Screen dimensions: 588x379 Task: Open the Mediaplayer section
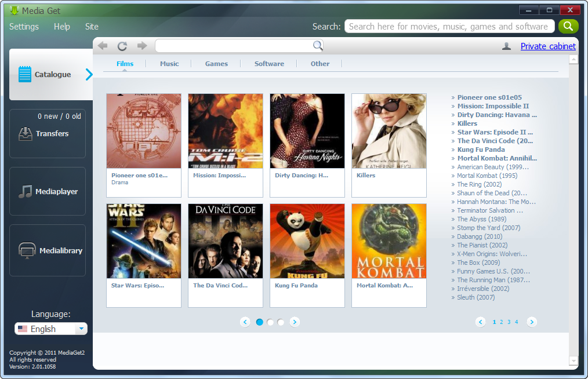(x=48, y=191)
